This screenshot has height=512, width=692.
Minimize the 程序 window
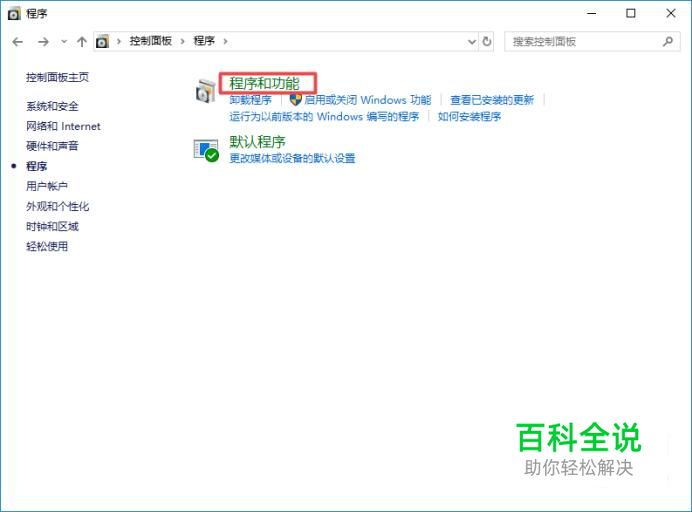tap(591, 14)
